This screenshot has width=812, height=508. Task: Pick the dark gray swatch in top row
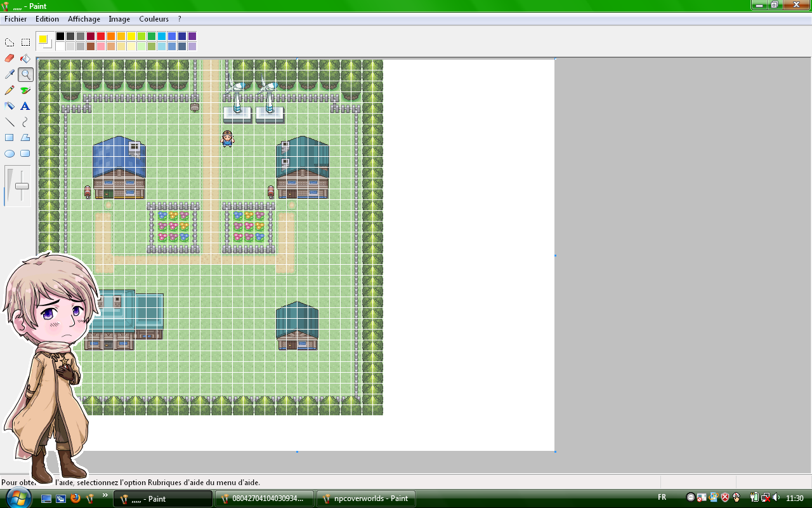tap(70, 36)
